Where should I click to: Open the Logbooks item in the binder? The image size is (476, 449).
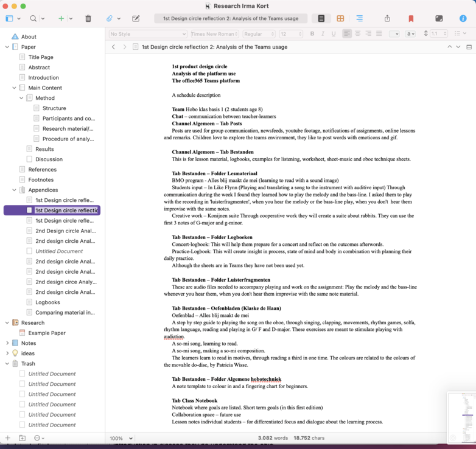(47, 302)
